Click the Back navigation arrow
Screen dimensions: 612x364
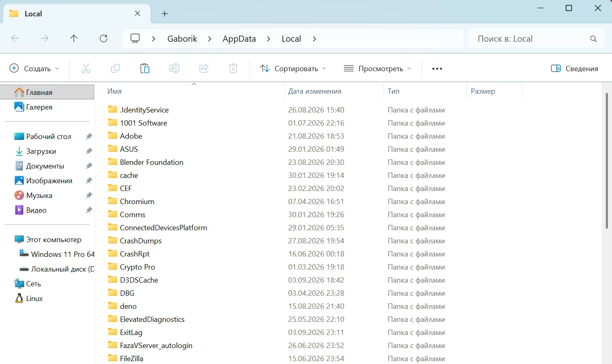tap(15, 38)
